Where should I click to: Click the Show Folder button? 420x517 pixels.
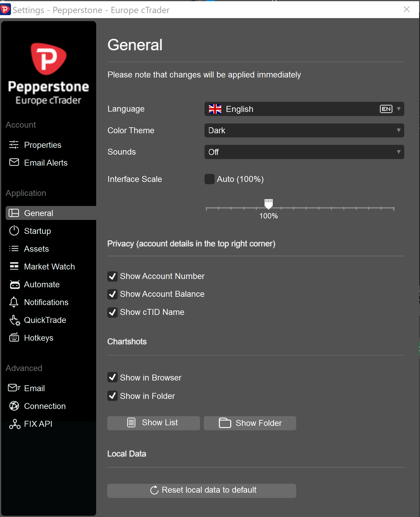(250, 423)
